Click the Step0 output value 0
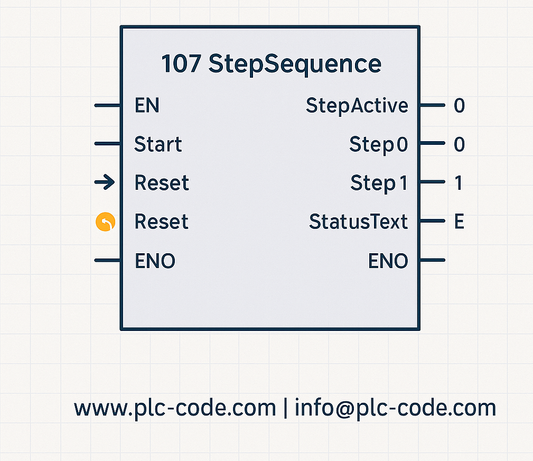Screen dimensions: 533x461 coord(459,144)
